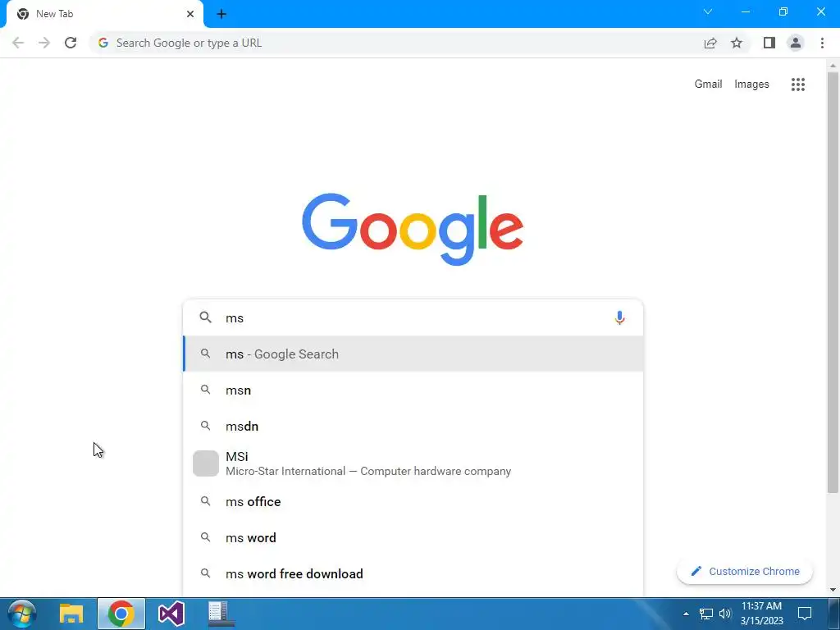The image size is (840, 630).
Task: Choose the 'ms word' suggestion
Action: (x=413, y=537)
